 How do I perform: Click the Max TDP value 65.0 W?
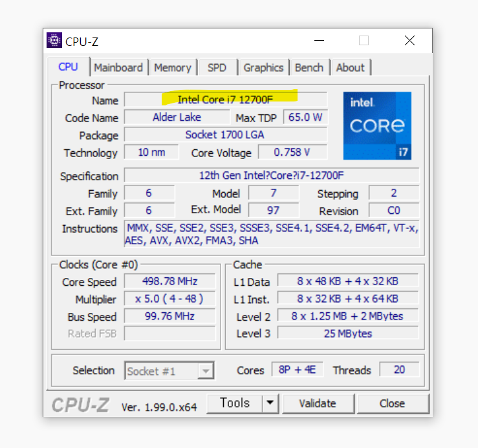pos(305,117)
